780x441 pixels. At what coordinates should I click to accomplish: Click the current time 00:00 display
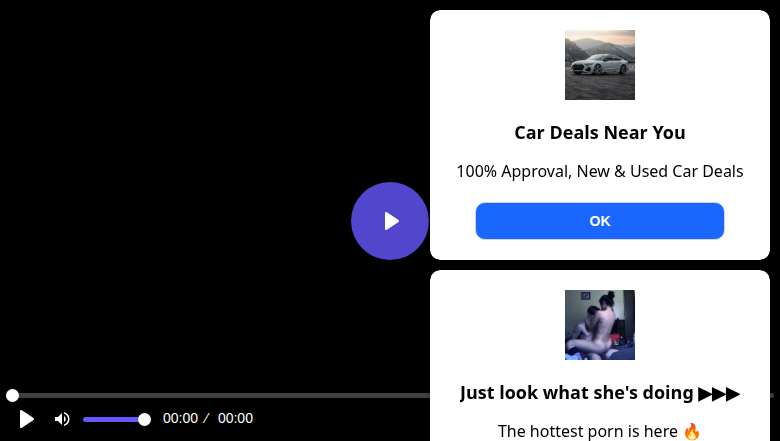coord(181,418)
